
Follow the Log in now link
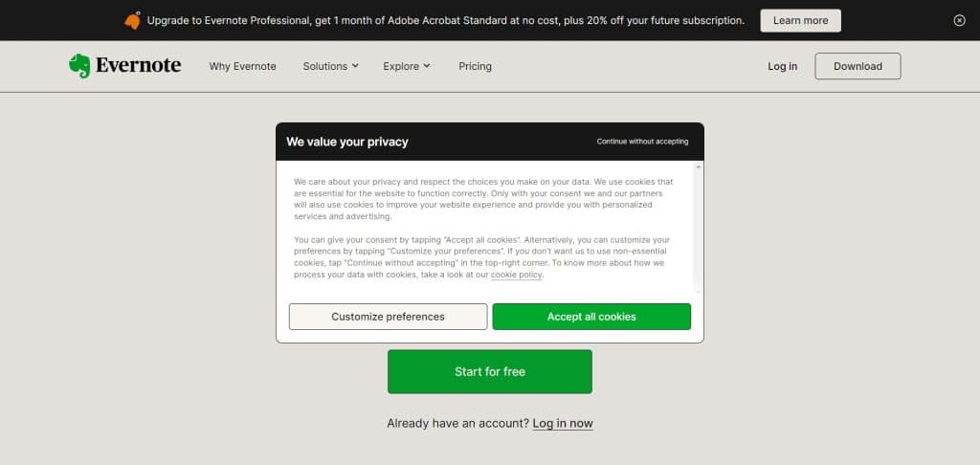563,423
